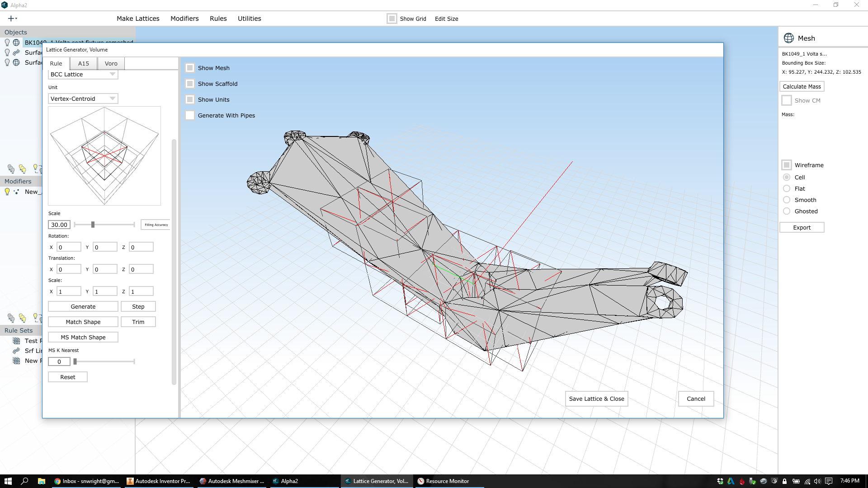868x488 pixels.
Task: Click the mesh globe icon of BK1049 object
Action: [16, 42]
